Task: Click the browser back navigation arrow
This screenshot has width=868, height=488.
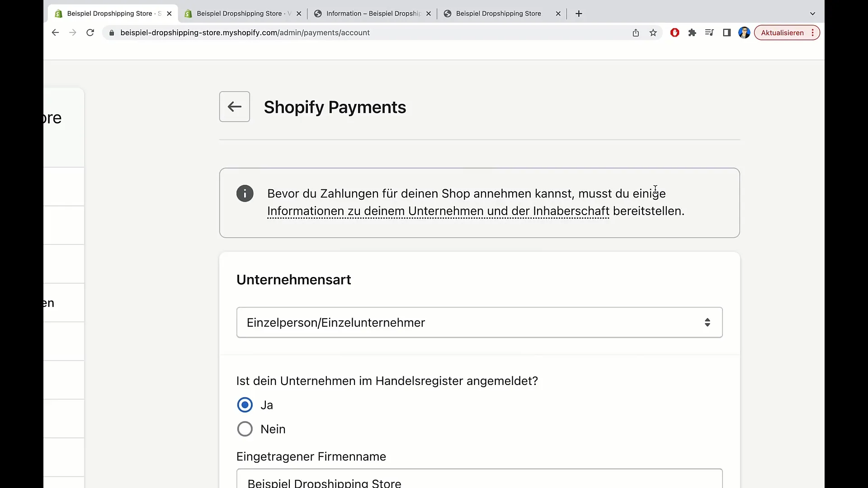Action: (55, 33)
